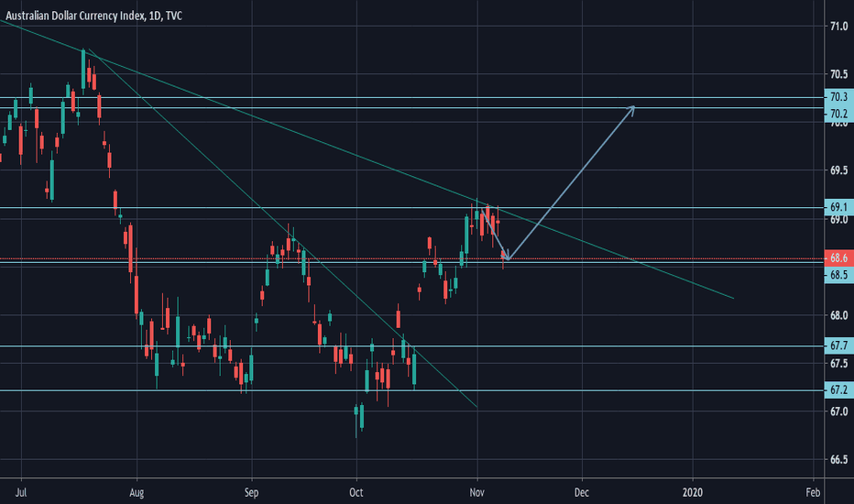Screen dimensions: 854x504
Task: Click the 67.5 price axis tick
Action: click(x=838, y=364)
